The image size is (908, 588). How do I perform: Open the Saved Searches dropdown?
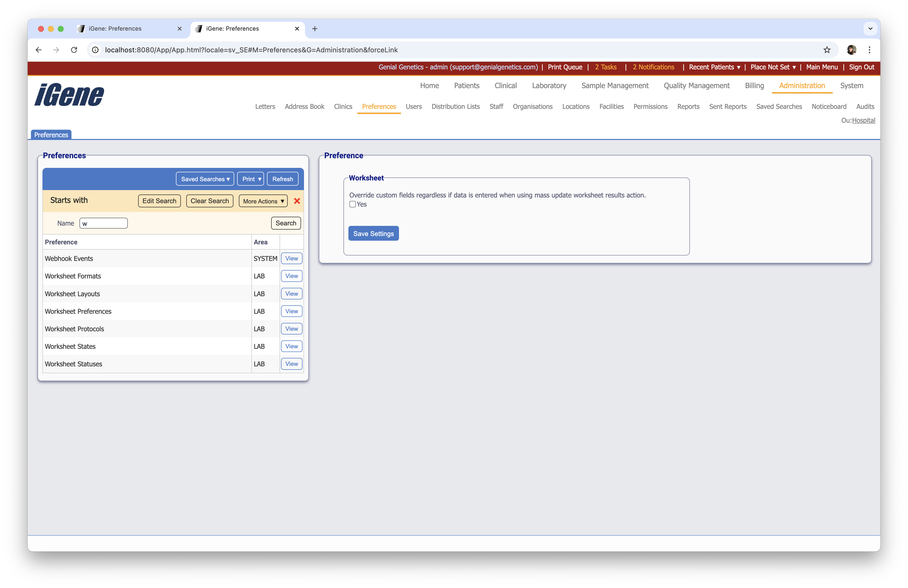pyautogui.click(x=205, y=178)
